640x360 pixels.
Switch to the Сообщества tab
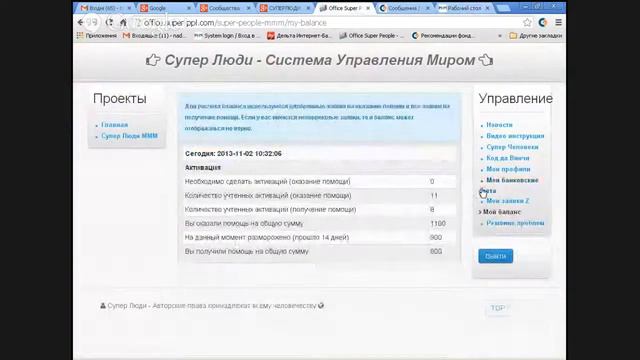(224, 8)
